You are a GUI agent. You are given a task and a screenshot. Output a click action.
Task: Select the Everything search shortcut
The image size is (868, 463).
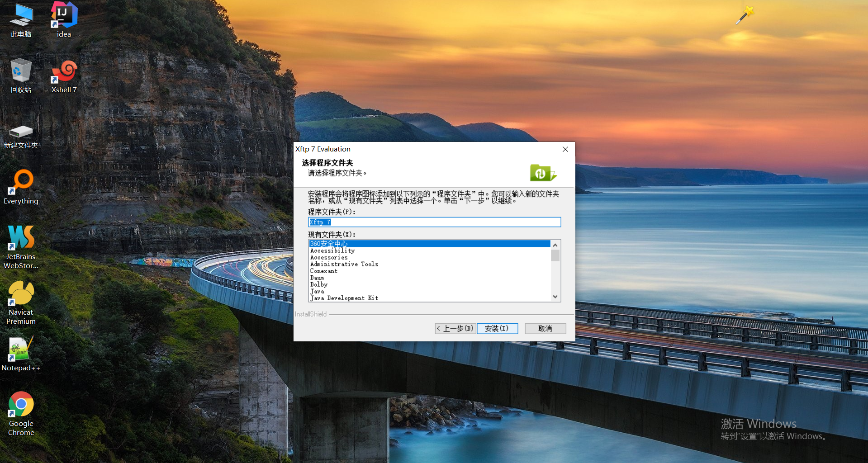point(21,187)
